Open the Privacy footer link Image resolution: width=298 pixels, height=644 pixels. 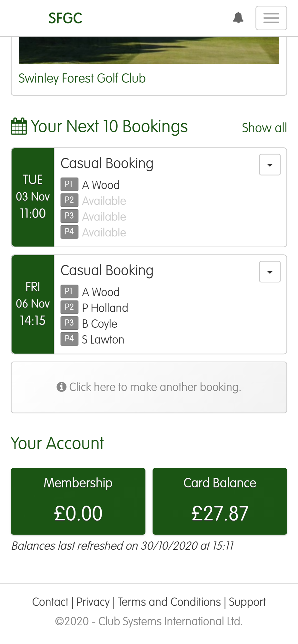pos(93,602)
